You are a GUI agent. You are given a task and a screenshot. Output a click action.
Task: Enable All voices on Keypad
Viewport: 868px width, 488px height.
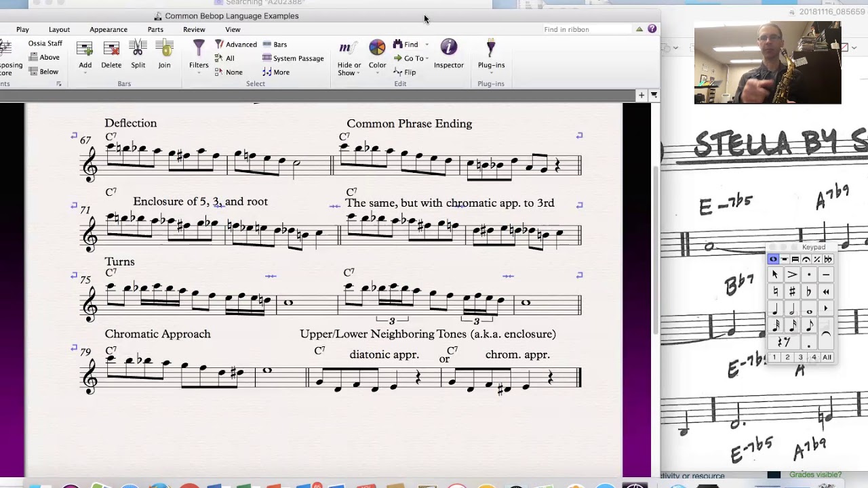[827, 357]
